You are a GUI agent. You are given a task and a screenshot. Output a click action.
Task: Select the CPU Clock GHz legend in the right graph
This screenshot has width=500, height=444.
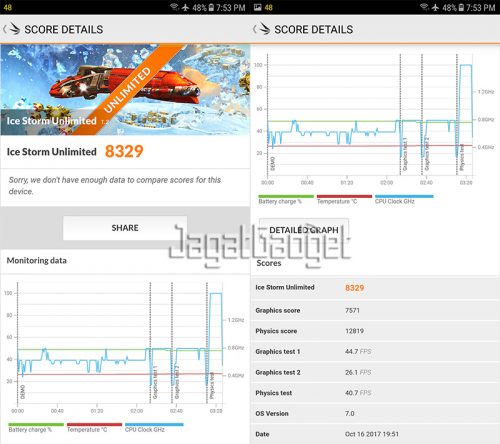[x=404, y=199]
